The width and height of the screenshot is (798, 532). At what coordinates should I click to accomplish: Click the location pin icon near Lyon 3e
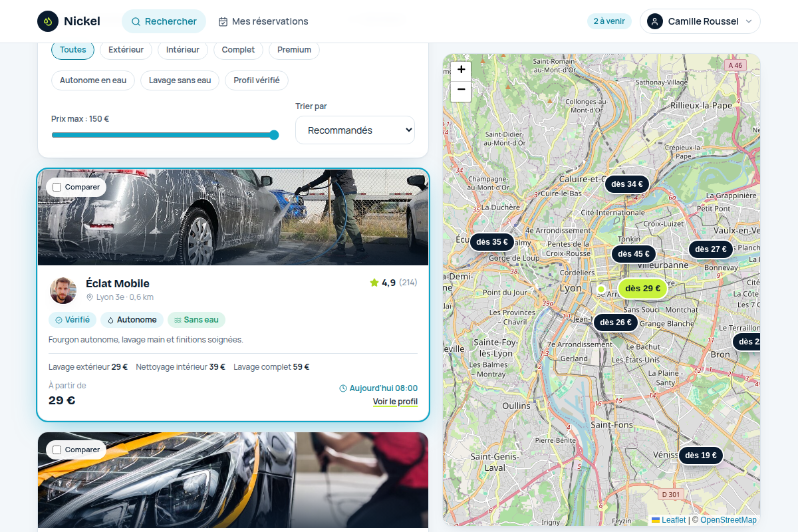tap(90, 297)
